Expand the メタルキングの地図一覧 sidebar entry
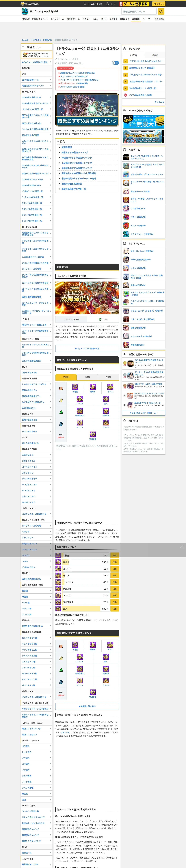Viewport: 186px width, 868px height. tap(37, 109)
